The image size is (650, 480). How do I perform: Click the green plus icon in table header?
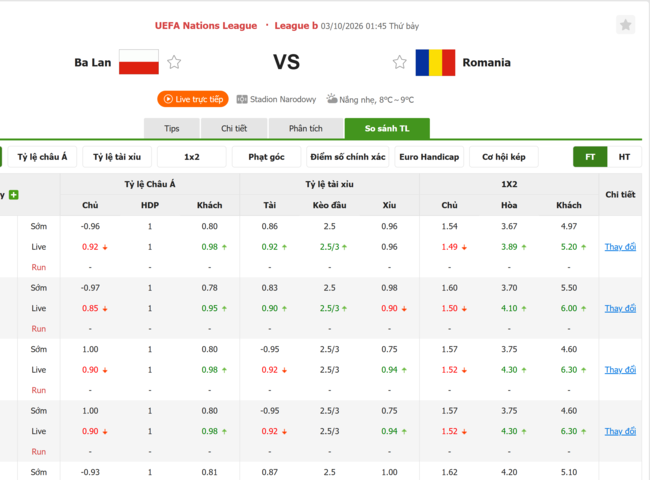[14, 195]
